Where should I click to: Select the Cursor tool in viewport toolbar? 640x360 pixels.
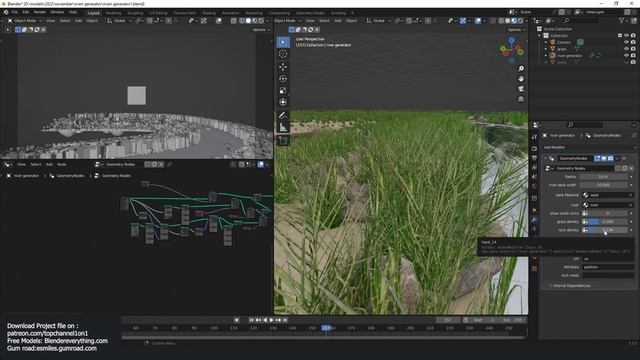click(x=283, y=54)
